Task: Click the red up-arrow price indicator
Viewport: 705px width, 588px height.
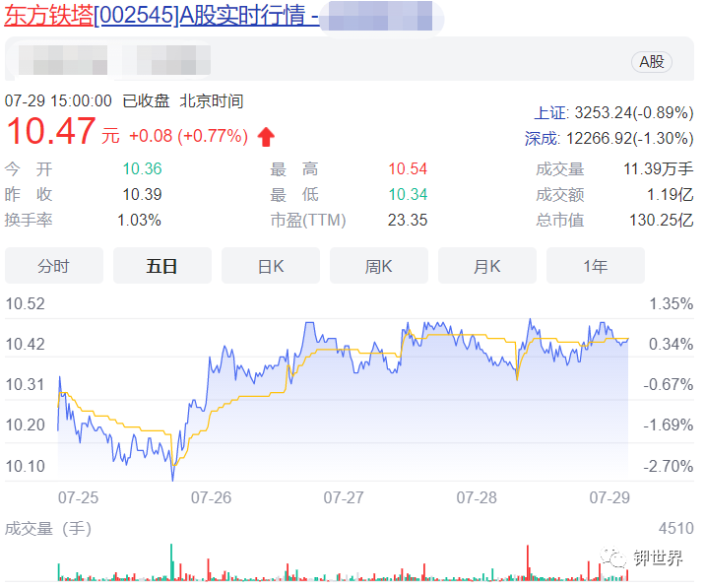Action: (266, 136)
